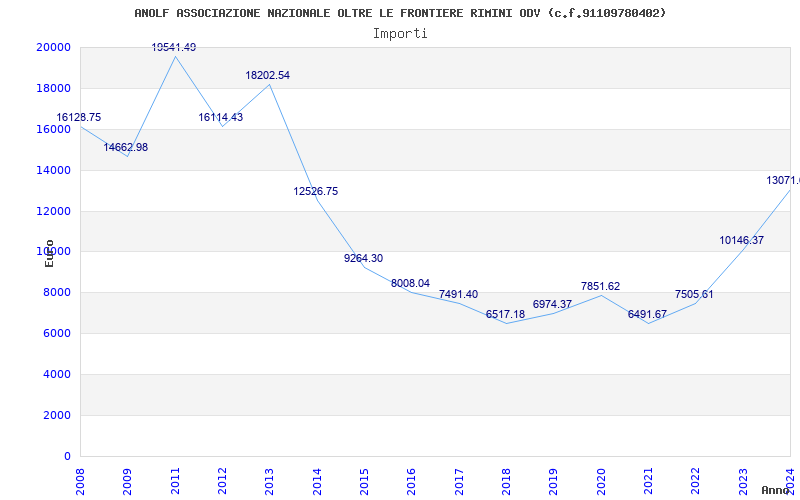The height and width of the screenshot is (500, 800).
Task: Click the Importi subtitle
Action: coord(400,34)
